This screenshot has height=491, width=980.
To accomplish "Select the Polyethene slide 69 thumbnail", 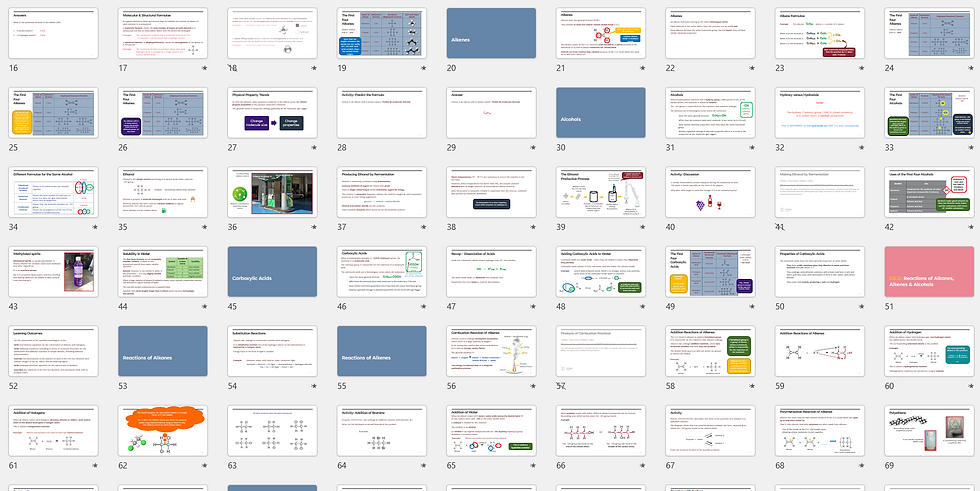I will (x=929, y=430).
